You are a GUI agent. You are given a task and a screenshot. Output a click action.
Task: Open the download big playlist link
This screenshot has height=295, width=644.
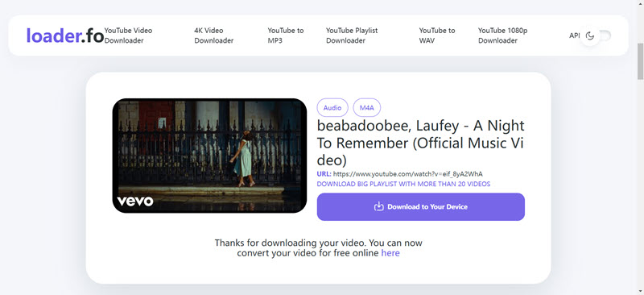click(x=403, y=184)
